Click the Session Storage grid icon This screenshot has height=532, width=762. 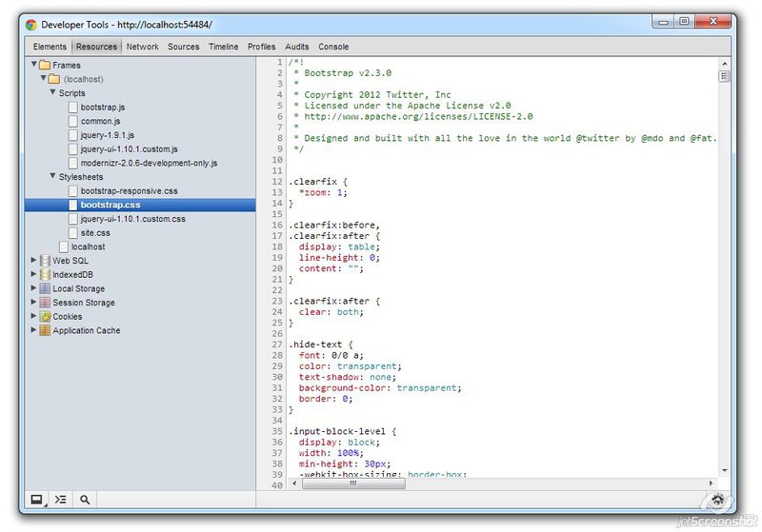pyautogui.click(x=45, y=303)
